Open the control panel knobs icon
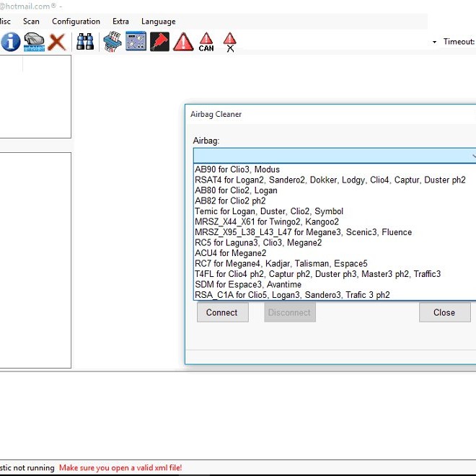The image size is (476, 476). click(136, 41)
